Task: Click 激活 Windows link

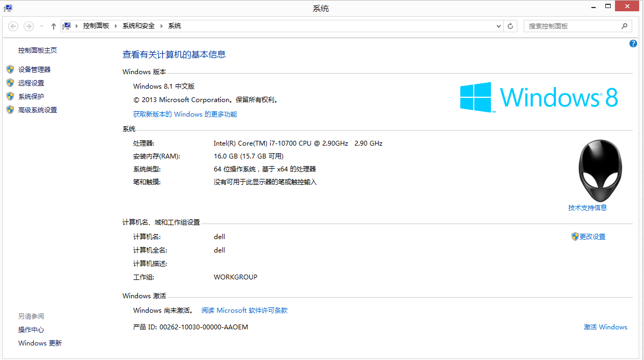Action: [605, 327]
